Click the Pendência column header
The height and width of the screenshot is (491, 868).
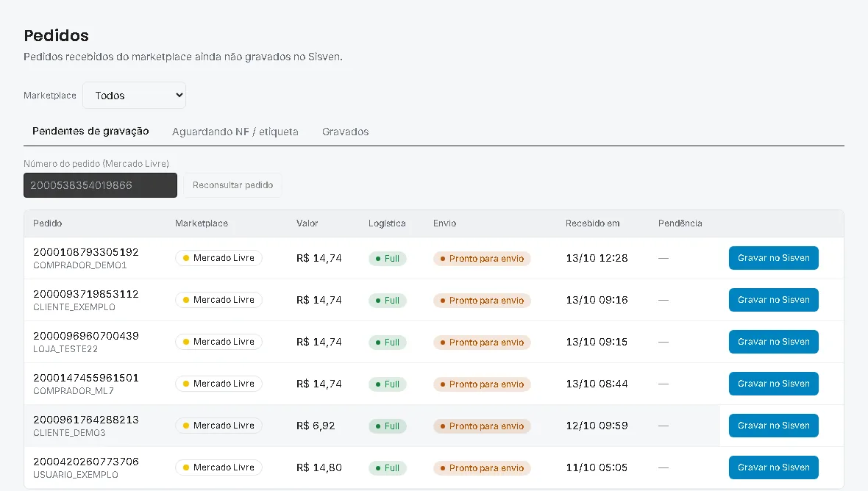tap(680, 223)
